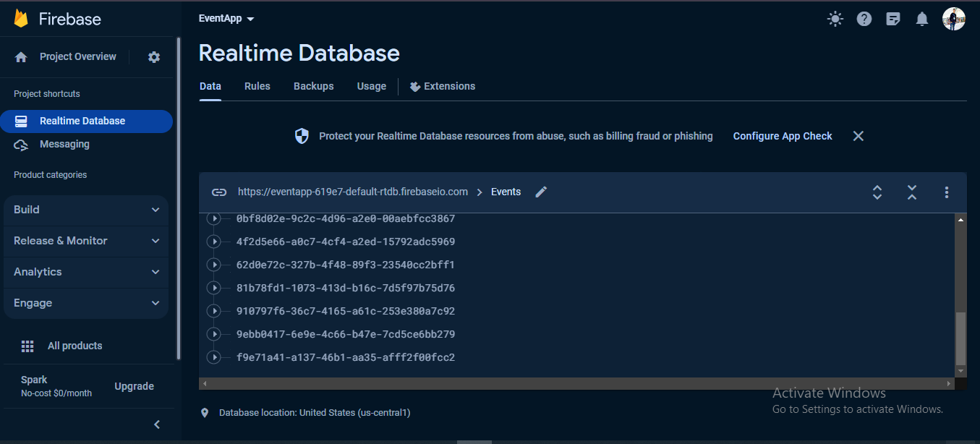This screenshot has width=980, height=444.
Task: Edit the Events path pencil icon
Action: pyautogui.click(x=541, y=192)
